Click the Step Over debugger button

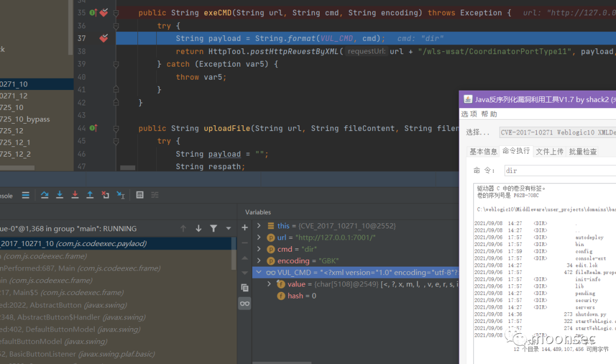pyautogui.click(x=44, y=195)
